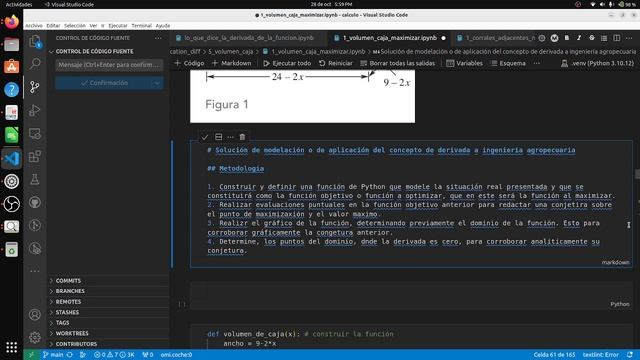
Task: Expand the STASHES section
Action: [67, 312]
